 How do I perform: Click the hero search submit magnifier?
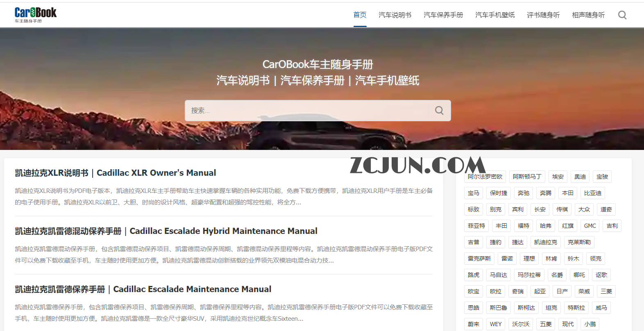439,111
